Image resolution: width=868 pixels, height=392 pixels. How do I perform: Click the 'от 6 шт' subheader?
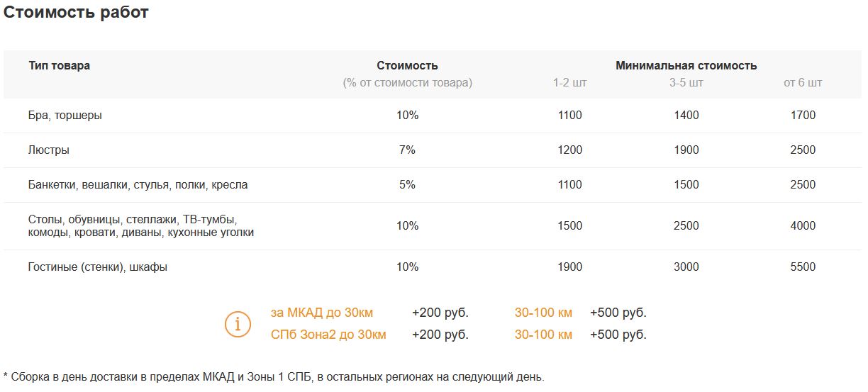(x=803, y=83)
